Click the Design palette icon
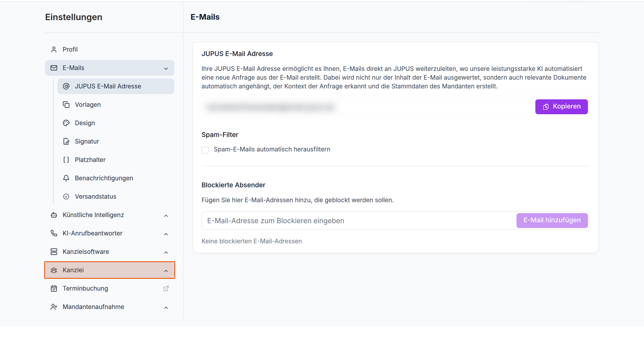Viewport: 644px width, 351px height. (x=66, y=123)
